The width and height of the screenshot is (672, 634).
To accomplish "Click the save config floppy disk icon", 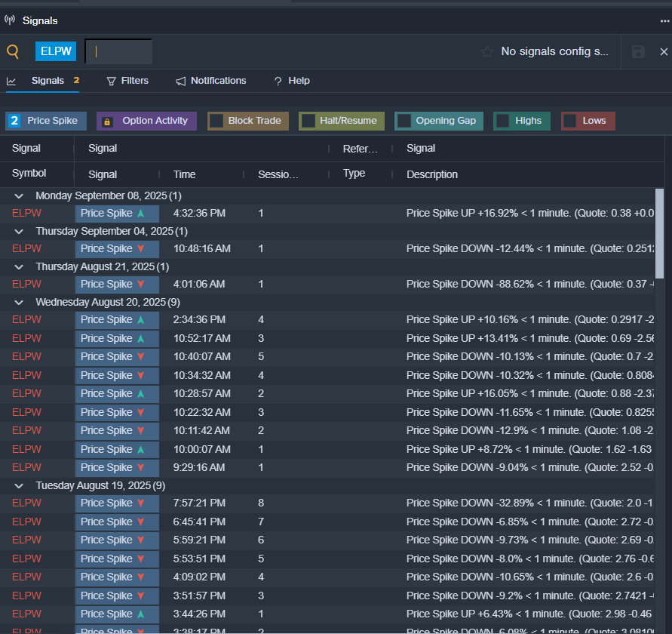I will point(638,51).
